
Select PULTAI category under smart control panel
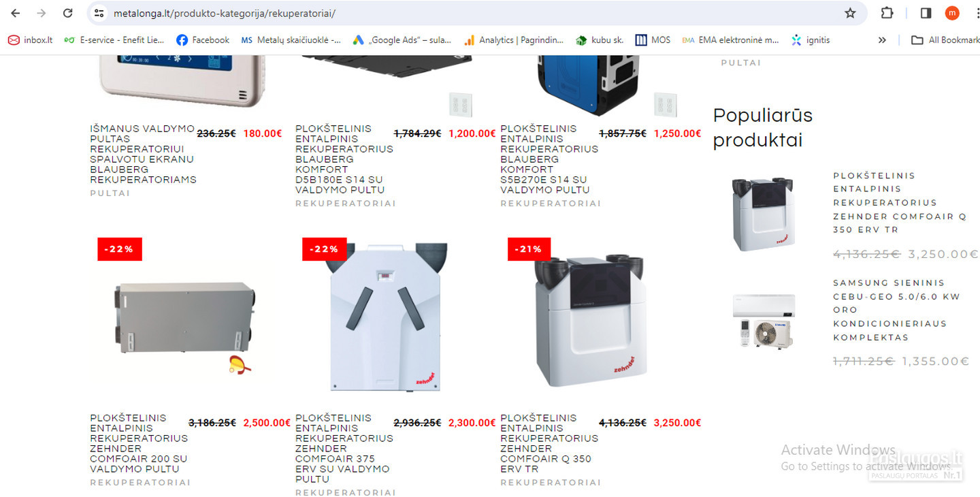click(x=110, y=193)
